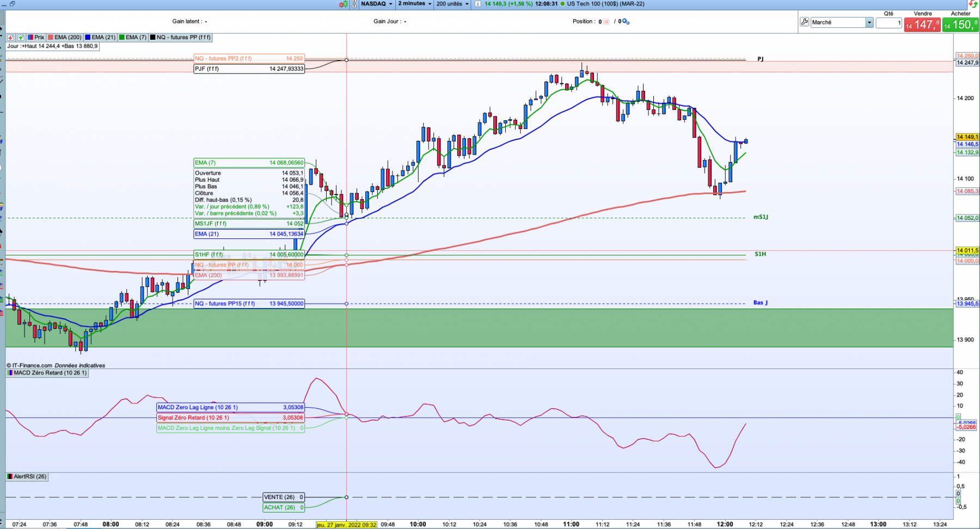Click the S1H level label

pos(760,254)
